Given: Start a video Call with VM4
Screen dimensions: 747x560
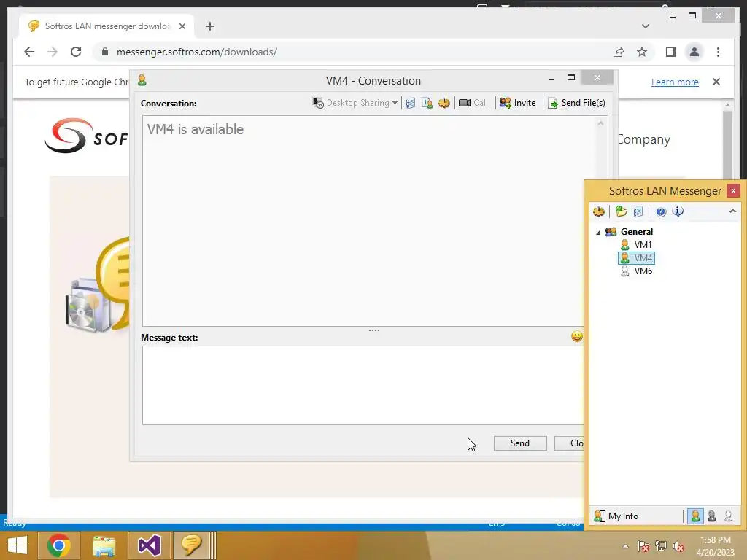Looking at the screenshot, I should pyautogui.click(x=473, y=103).
